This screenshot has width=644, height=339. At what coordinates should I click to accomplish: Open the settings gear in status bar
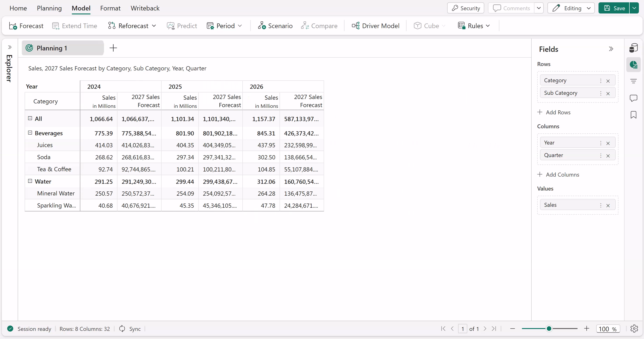point(634,329)
